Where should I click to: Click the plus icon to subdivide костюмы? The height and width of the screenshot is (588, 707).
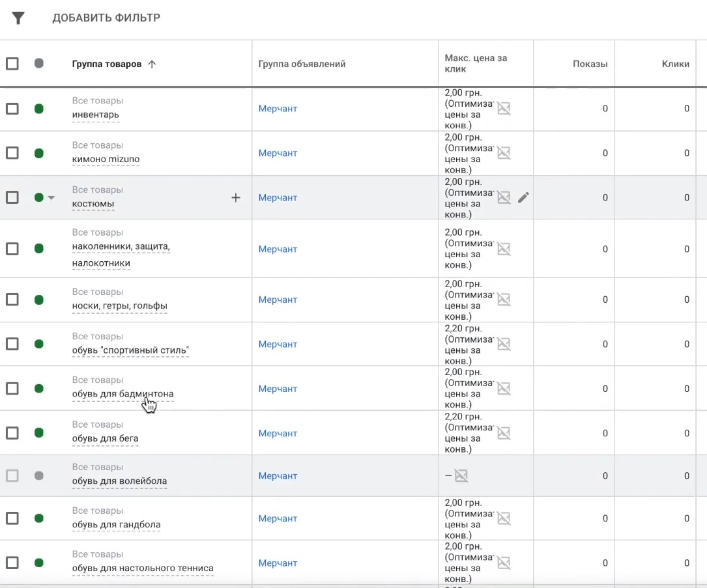click(236, 197)
